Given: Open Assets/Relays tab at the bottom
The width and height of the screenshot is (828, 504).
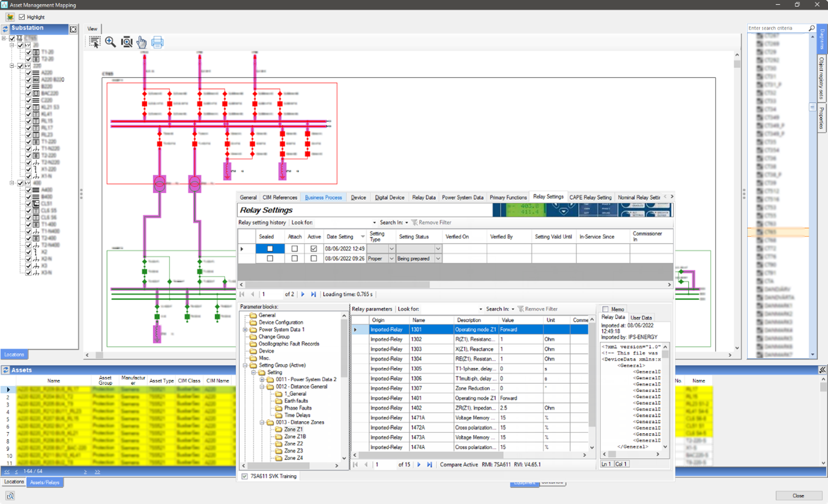Looking at the screenshot, I should point(45,482).
